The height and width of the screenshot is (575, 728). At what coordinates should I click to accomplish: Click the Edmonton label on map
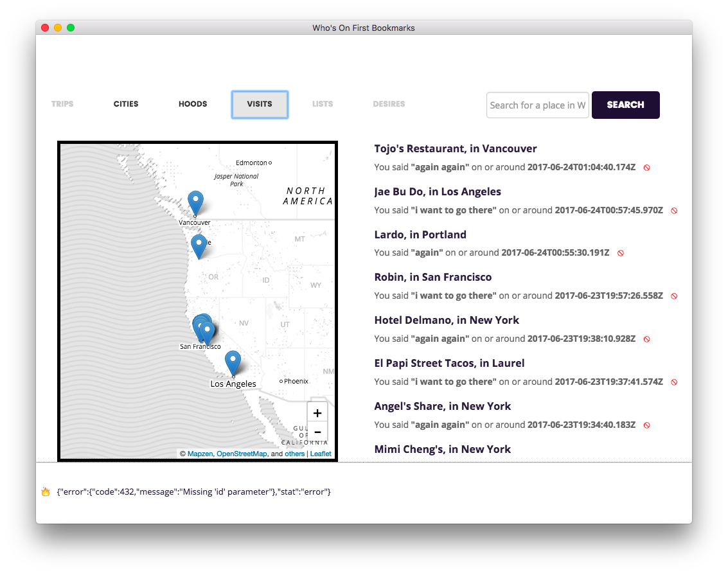[x=251, y=163]
